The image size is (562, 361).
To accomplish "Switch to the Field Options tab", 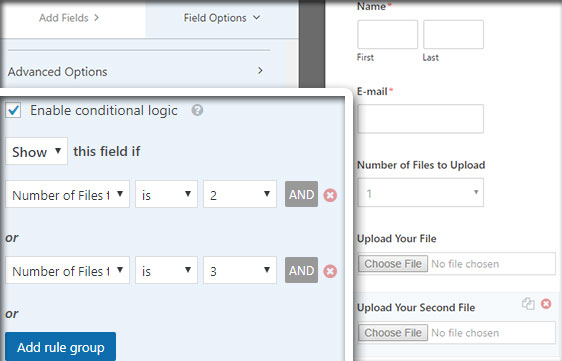I will click(x=222, y=18).
